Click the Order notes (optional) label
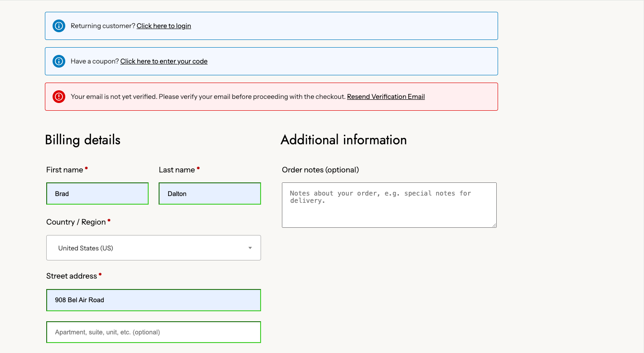Screen dimensions: 644x353 click(x=320, y=170)
